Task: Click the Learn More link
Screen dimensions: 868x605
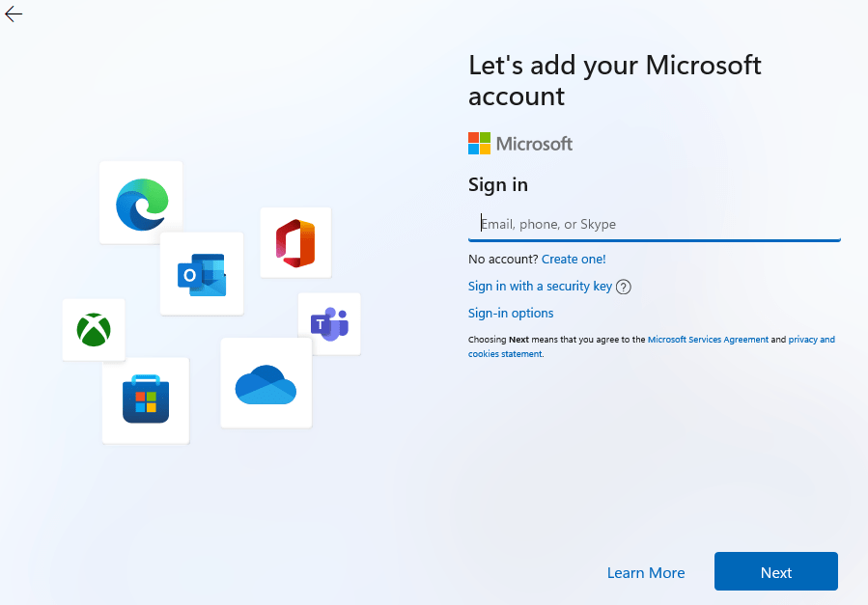Action: (646, 572)
